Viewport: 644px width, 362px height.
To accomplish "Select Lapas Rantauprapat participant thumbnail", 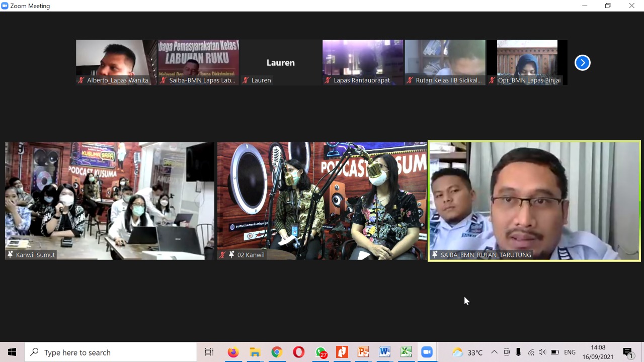I will (x=363, y=62).
